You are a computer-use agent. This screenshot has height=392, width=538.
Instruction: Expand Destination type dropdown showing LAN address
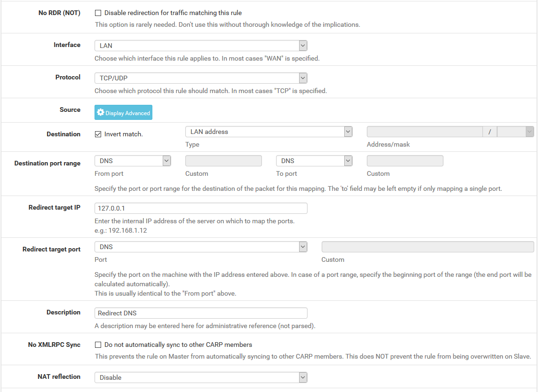point(269,132)
